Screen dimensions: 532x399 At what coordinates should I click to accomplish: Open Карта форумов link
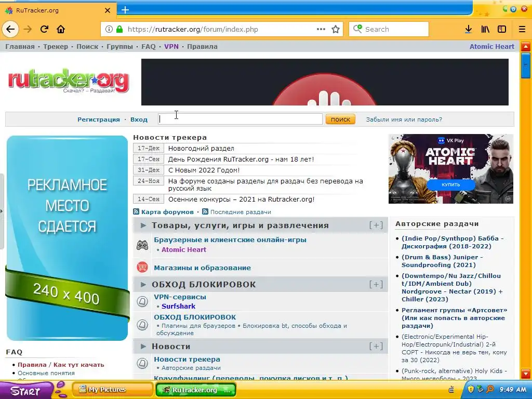tap(167, 212)
